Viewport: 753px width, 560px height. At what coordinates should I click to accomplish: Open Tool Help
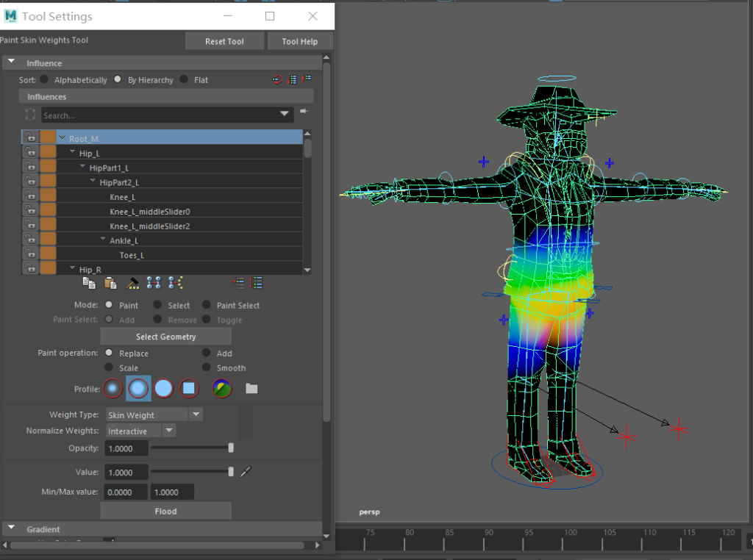pos(300,41)
